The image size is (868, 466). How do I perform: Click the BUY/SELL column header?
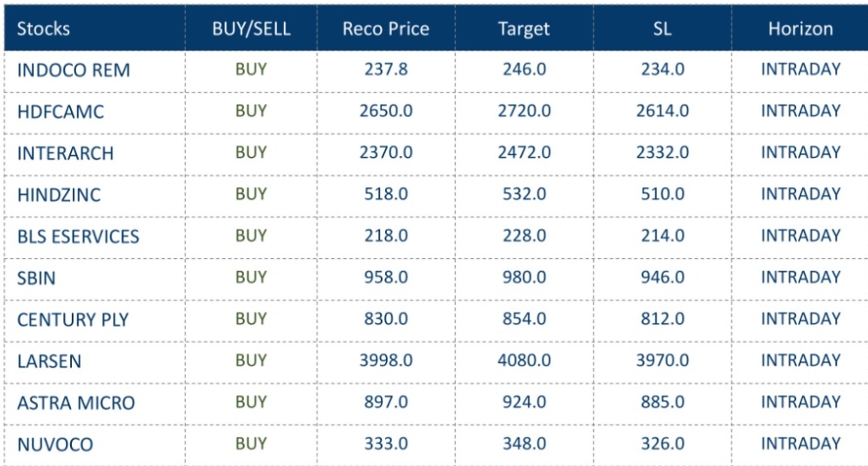(x=251, y=29)
